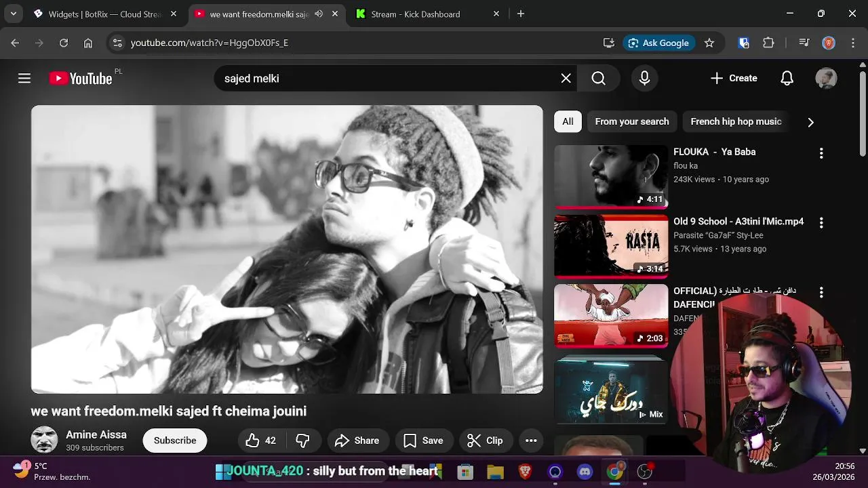The height and width of the screenshot is (488, 868).
Task: Click the Ask Google lens button
Action: [658, 43]
